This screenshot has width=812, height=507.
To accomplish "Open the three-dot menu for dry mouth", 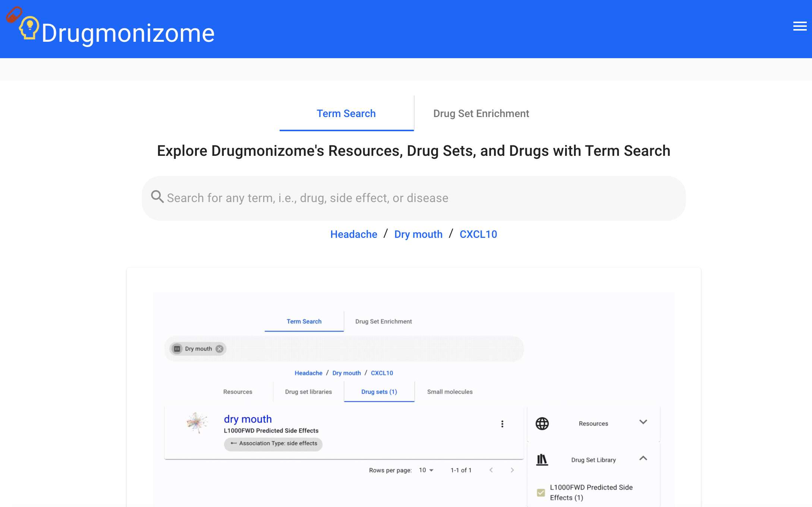I will [502, 424].
